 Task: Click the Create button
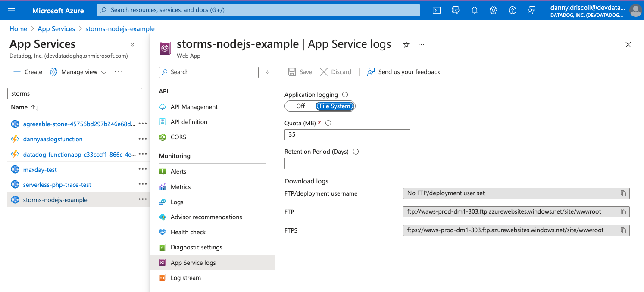coord(28,72)
